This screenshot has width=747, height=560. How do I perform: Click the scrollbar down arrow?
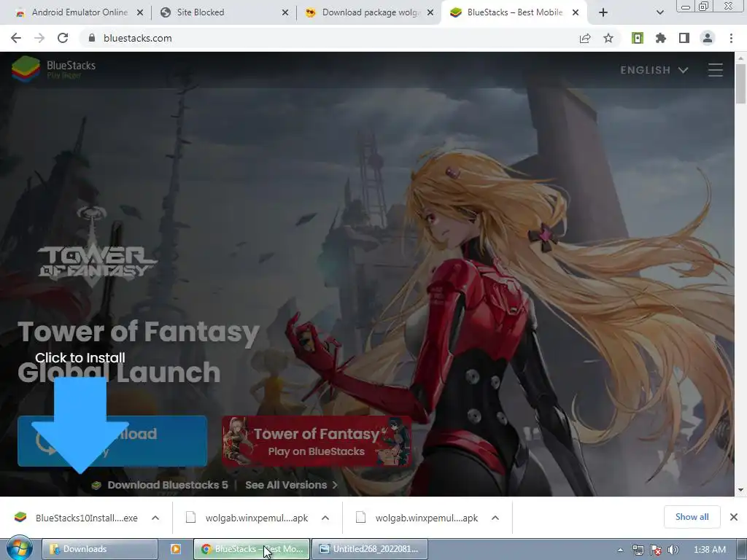click(740, 490)
